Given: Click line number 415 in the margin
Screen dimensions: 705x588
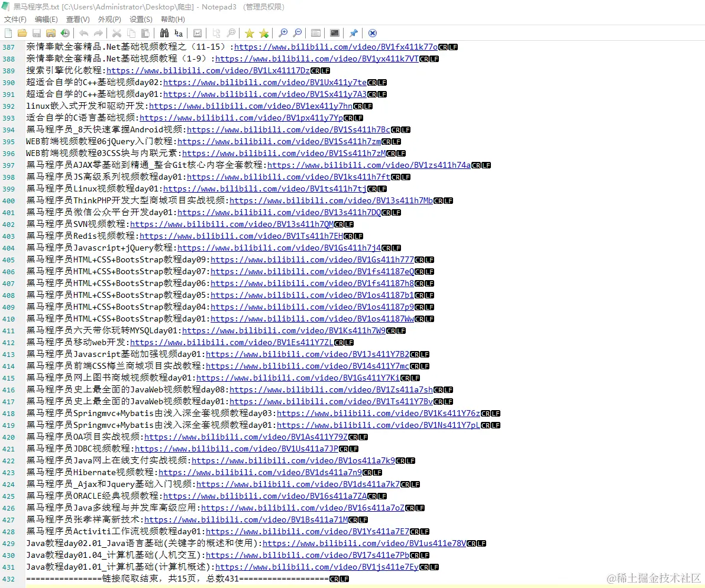Looking at the screenshot, I should coord(8,378).
